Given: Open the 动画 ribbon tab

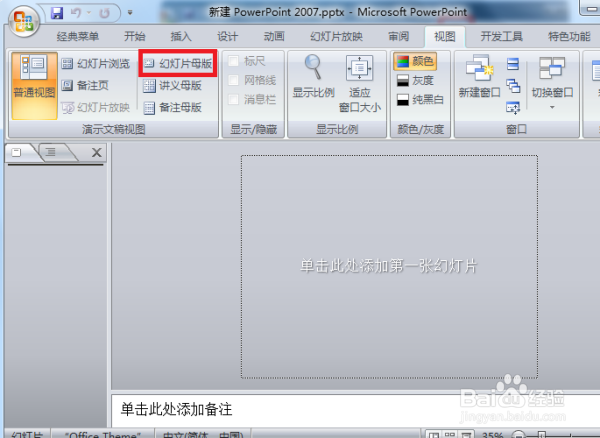Looking at the screenshot, I should click(274, 36).
